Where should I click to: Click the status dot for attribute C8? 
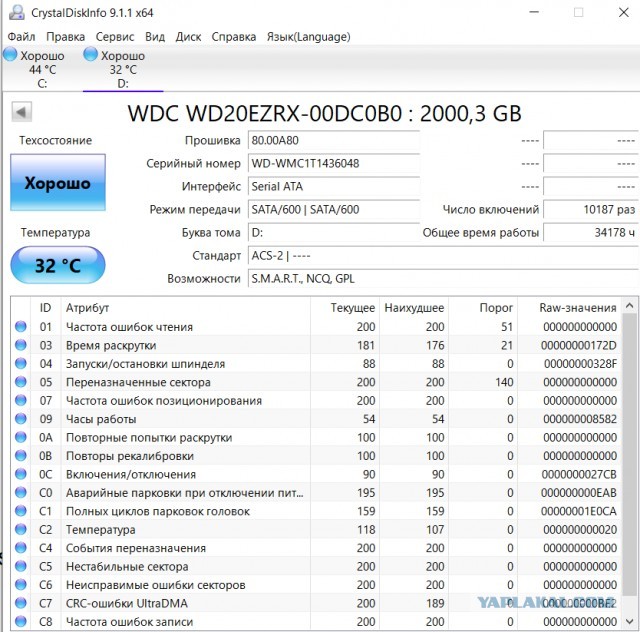coord(21,621)
